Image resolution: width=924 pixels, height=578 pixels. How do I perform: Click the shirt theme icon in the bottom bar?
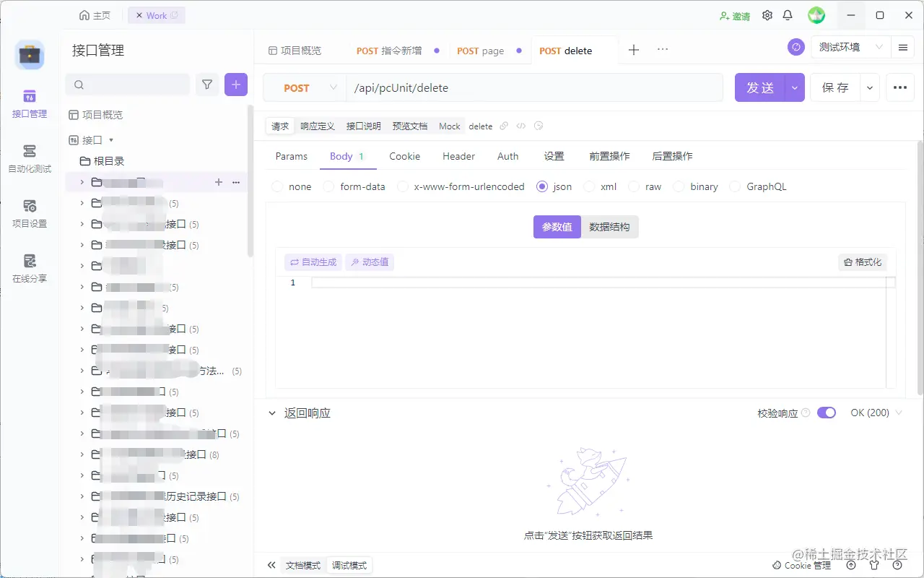(x=874, y=565)
